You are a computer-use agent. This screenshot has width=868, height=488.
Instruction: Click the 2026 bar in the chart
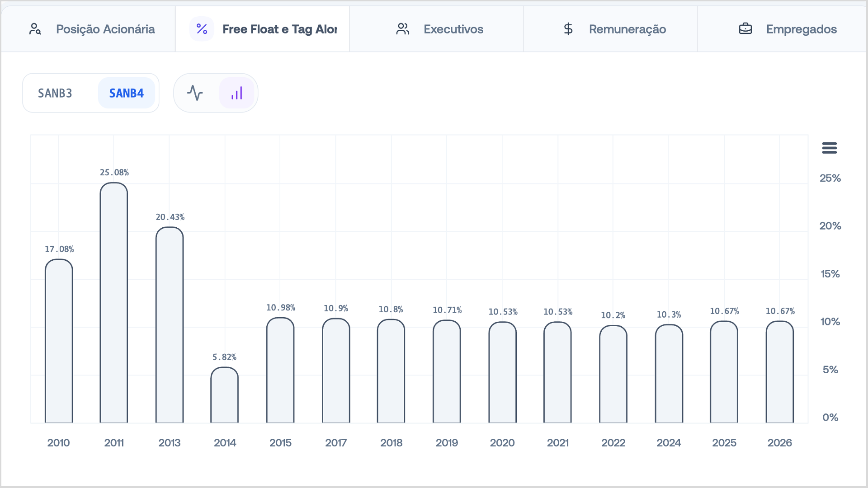(x=780, y=372)
